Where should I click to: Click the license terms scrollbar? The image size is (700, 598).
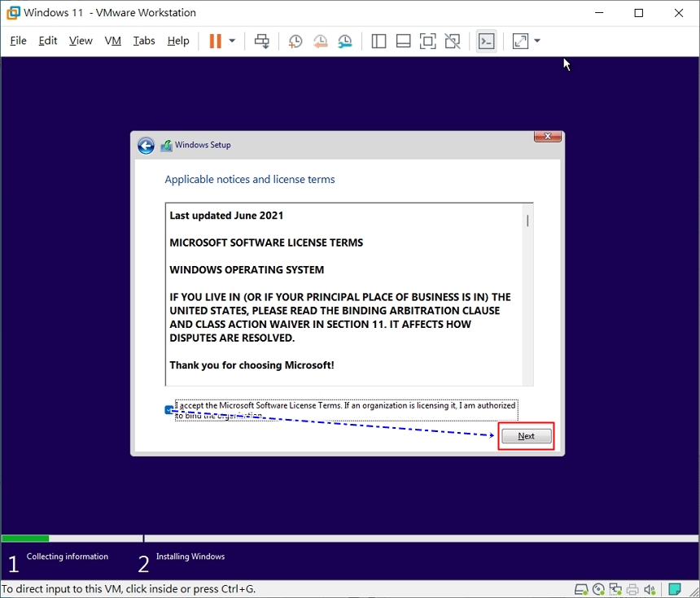pyautogui.click(x=527, y=220)
